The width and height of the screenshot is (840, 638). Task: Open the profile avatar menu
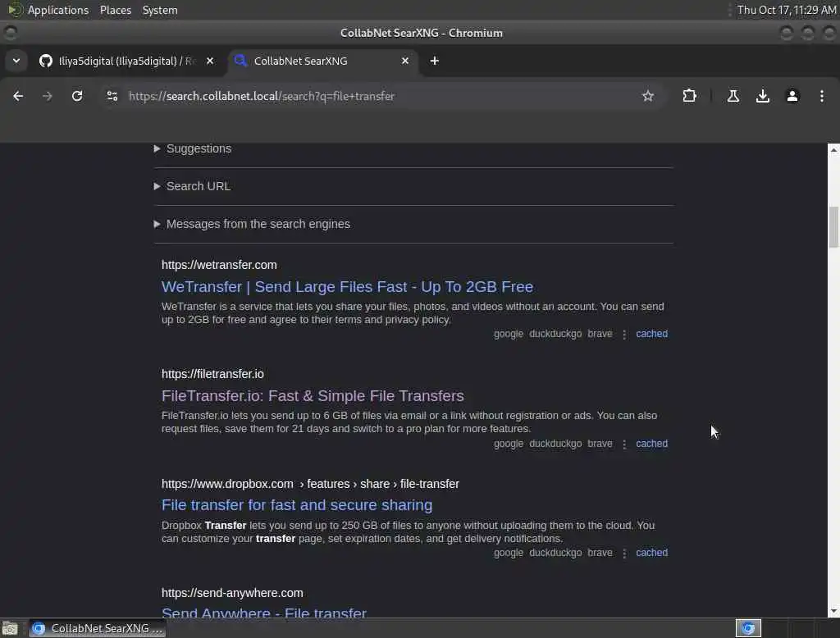(792, 96)
